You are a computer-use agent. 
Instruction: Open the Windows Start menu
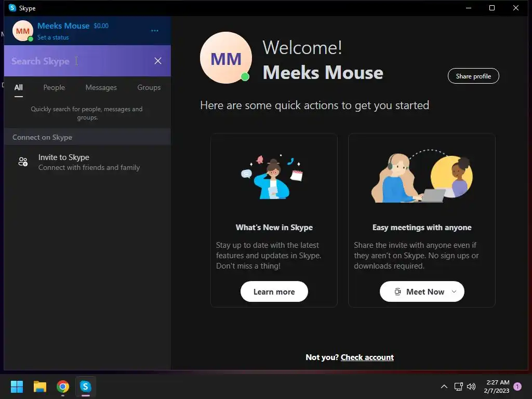(x=17, y=387)
